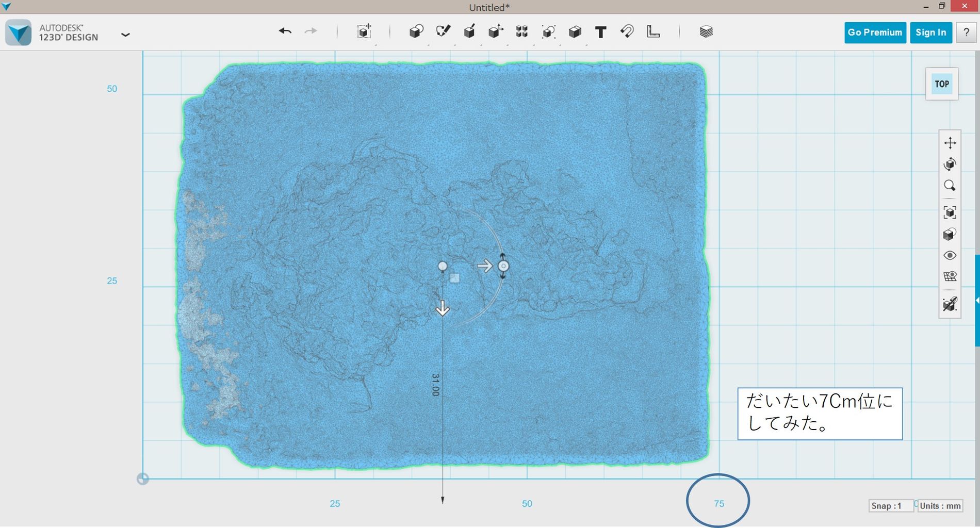This screenshot has width=980, height=528.
Task: Click the TOP view cube face
Action: [942, 84]
